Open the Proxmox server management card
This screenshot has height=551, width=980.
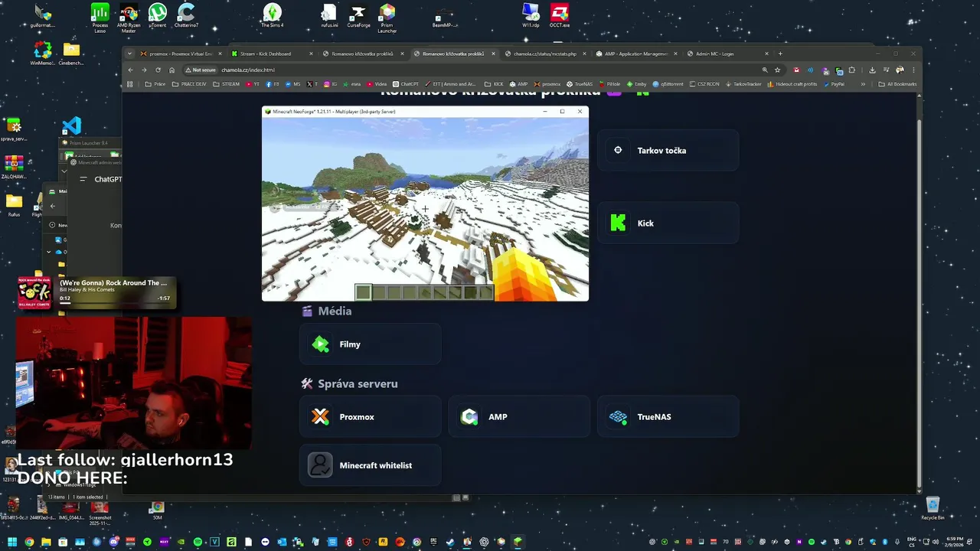[370, 417]
